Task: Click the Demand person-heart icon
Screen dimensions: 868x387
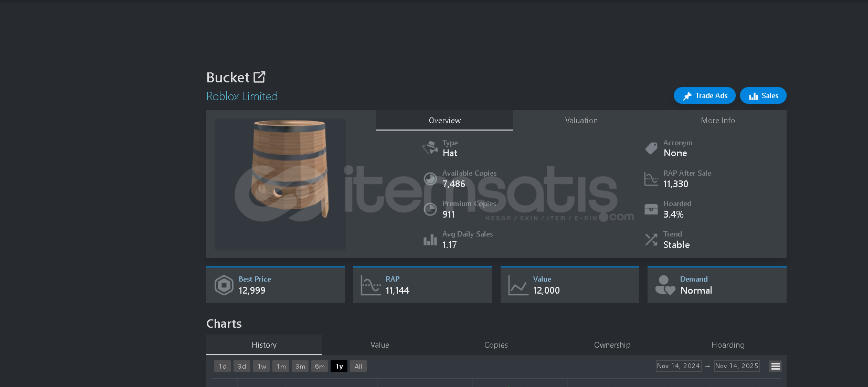Action: (665, 285)
